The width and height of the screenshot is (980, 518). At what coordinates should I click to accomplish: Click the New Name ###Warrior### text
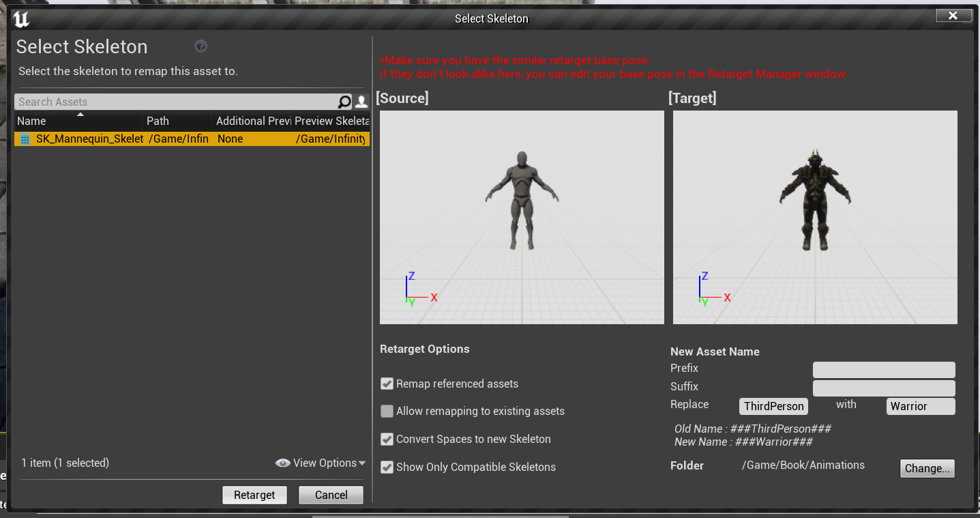(743, 442)
